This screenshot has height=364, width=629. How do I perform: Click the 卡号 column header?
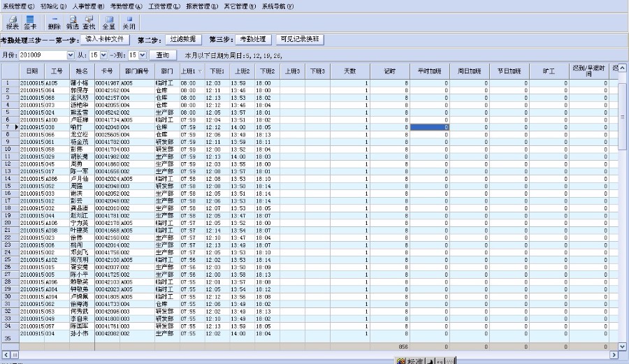coord(107,71)
